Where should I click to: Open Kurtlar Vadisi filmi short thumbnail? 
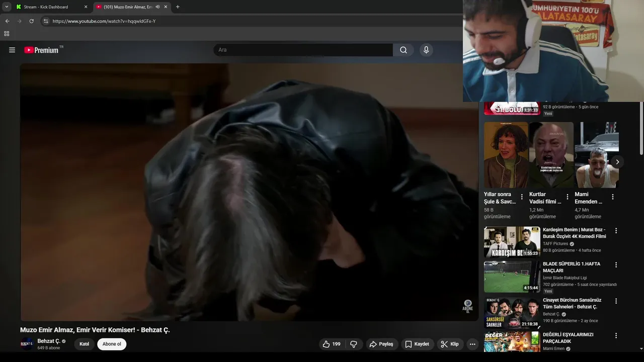click(551, 155)
